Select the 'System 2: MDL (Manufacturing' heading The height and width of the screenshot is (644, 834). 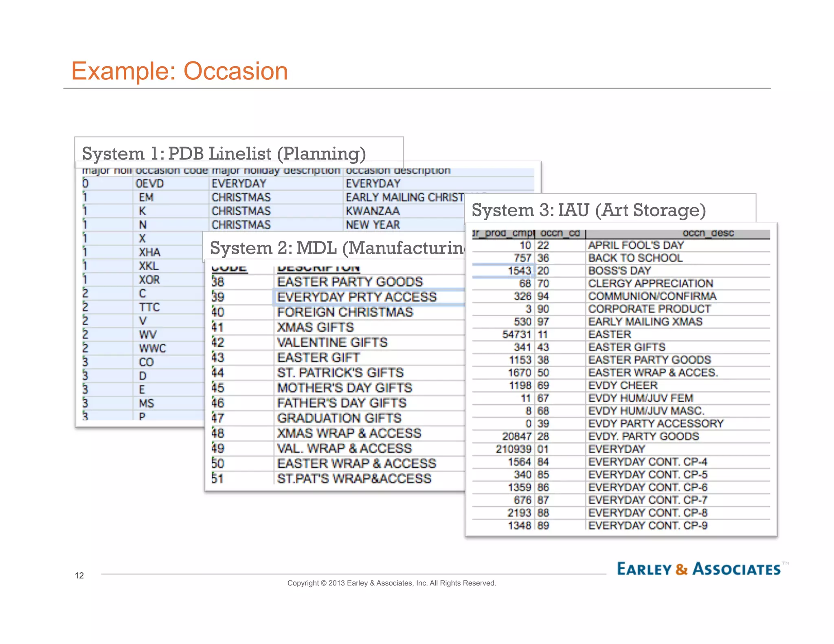(337, 248)
